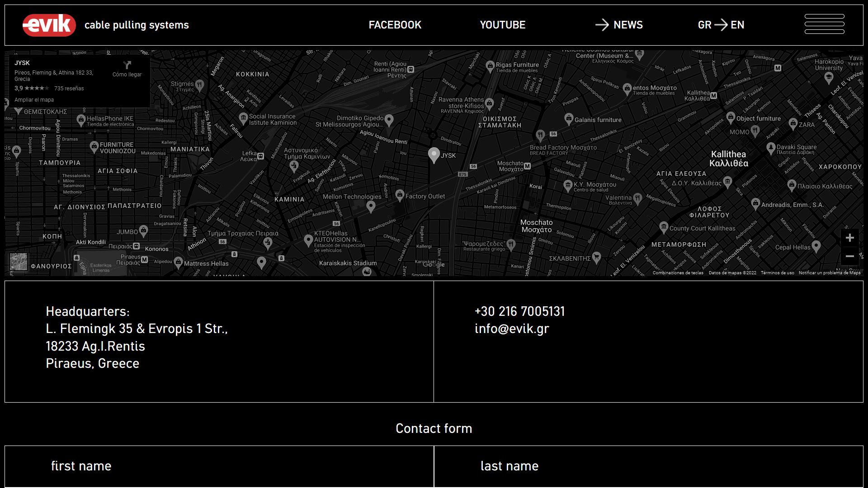
Task: Select Cepal Hellas map marker
Action: pos(816,246)
